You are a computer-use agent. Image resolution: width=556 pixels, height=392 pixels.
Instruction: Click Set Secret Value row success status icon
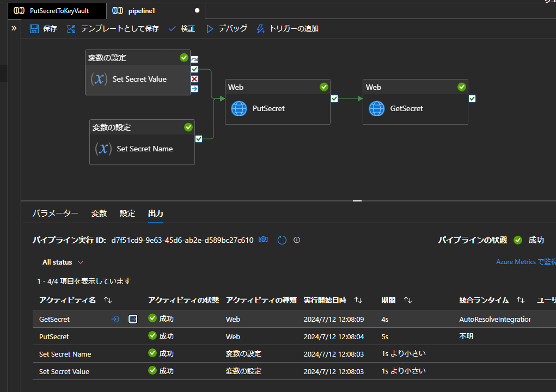click(152, 370)
